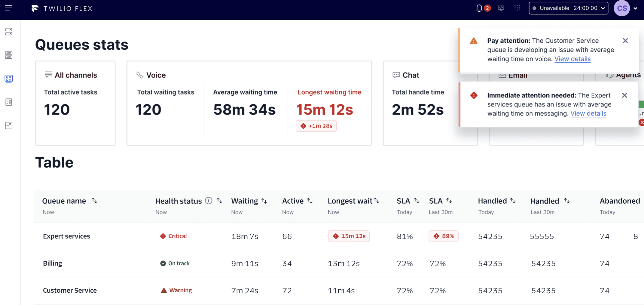
Task: Click the device monitor icon in the top bar
Action: [501, 8]
